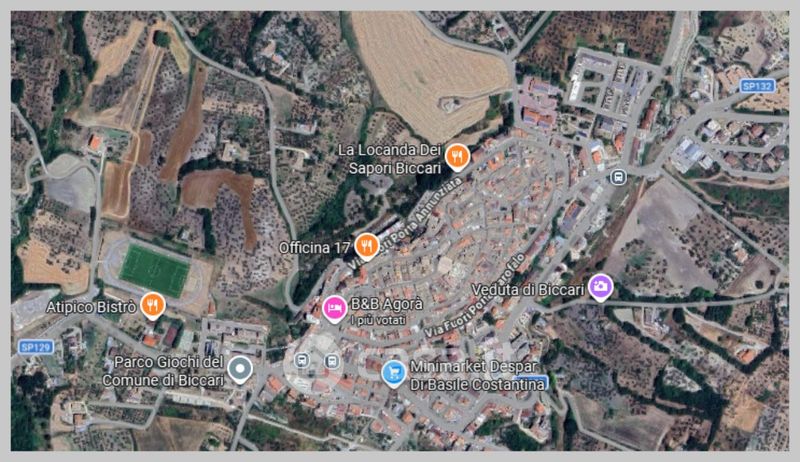Click Parco Giochi del Comune di Biccari label
Image resolution: width=800 pixels, height=462 pixels.
coord(163,371)
